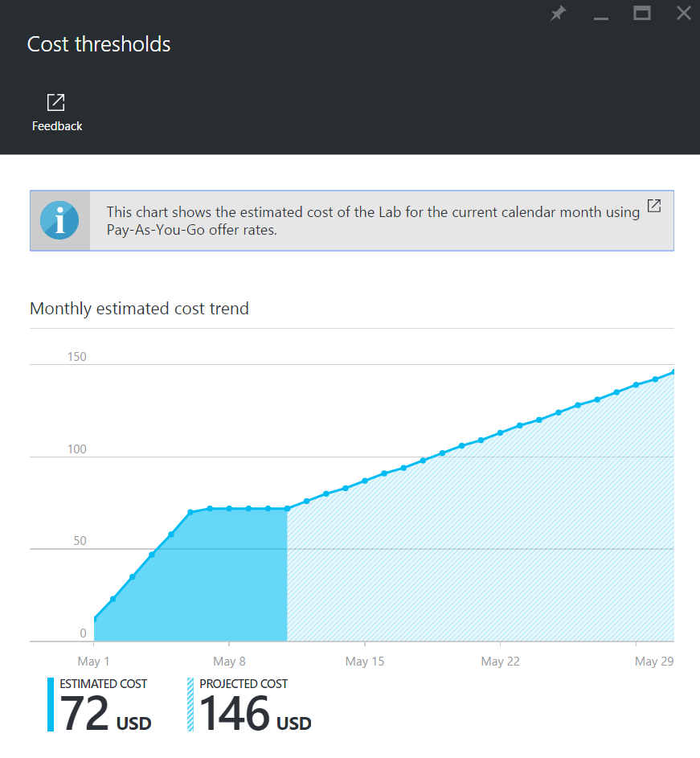Screen dimensions: 700x758
Task: Click the solid blue Estimated Cost legend swatch
Action: (51, 704)
